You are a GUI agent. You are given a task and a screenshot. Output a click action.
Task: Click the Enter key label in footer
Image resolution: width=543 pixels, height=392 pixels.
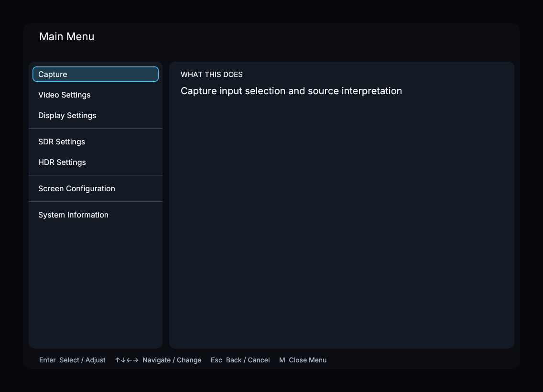point(47,360)
